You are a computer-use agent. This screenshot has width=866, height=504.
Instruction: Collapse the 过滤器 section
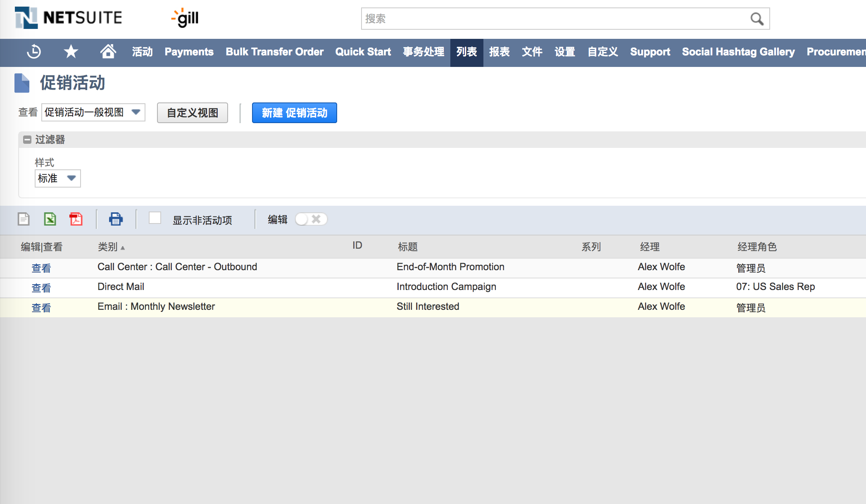(27, 140)
